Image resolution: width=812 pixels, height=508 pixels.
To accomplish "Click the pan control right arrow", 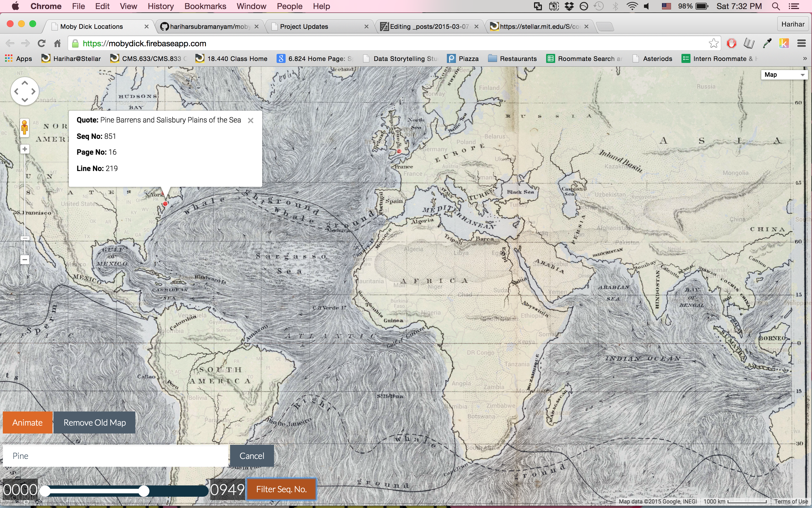I will point(33,91).
